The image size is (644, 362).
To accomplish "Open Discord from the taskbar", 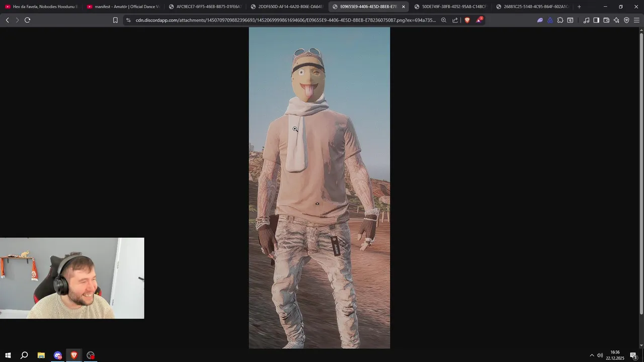I will pos(57,355).
